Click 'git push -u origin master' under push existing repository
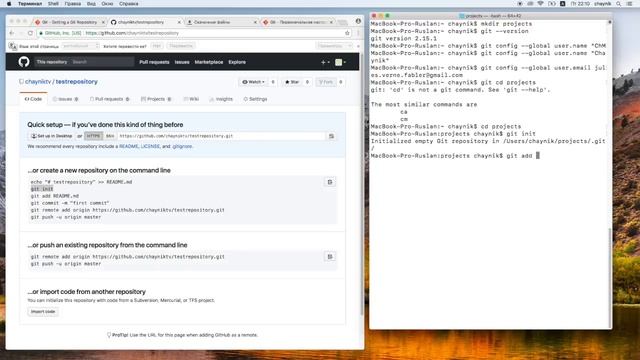The height and width of the screenshot is (360, 640). pos(66,264)
